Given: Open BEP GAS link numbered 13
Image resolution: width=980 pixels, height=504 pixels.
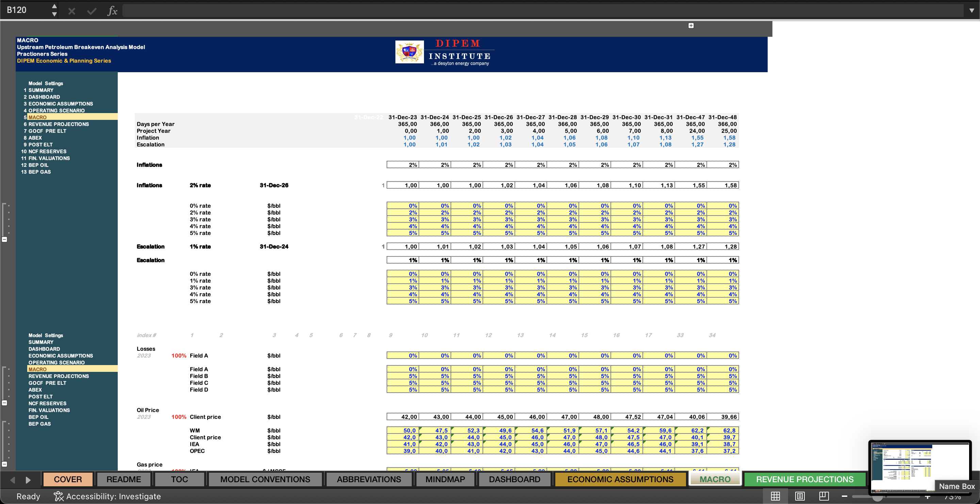Looking at the screenshot, I should point(39,172).
